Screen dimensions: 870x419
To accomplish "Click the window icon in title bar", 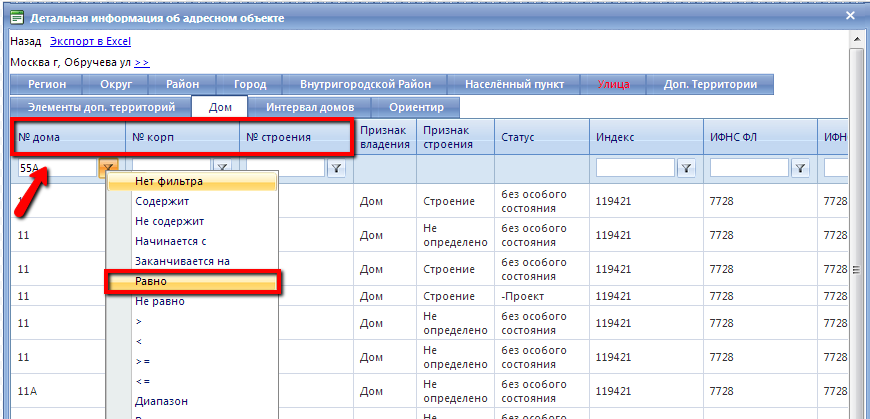I will 18,18.
